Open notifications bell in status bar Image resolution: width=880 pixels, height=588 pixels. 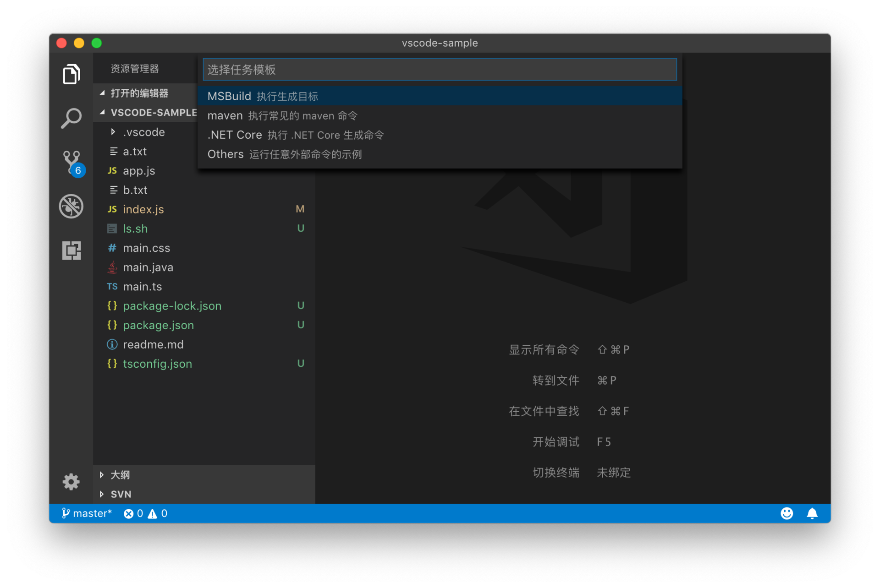tap(812, 513)
